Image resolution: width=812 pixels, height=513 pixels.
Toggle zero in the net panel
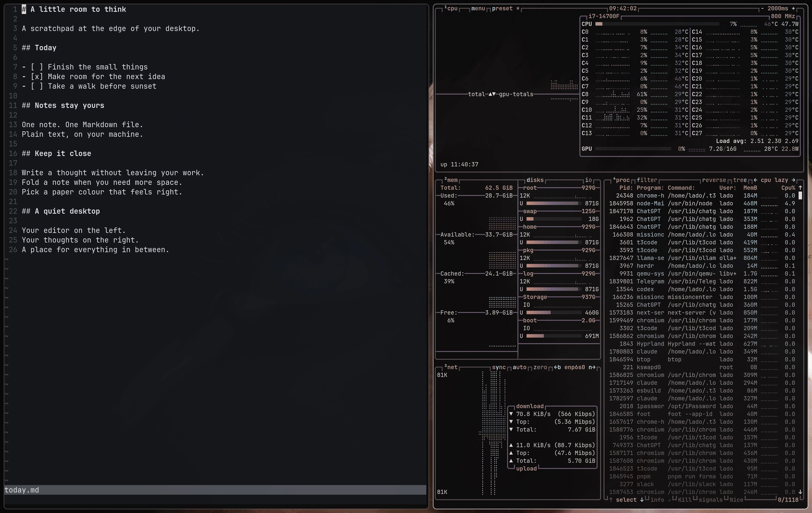[x=540, y=367]
